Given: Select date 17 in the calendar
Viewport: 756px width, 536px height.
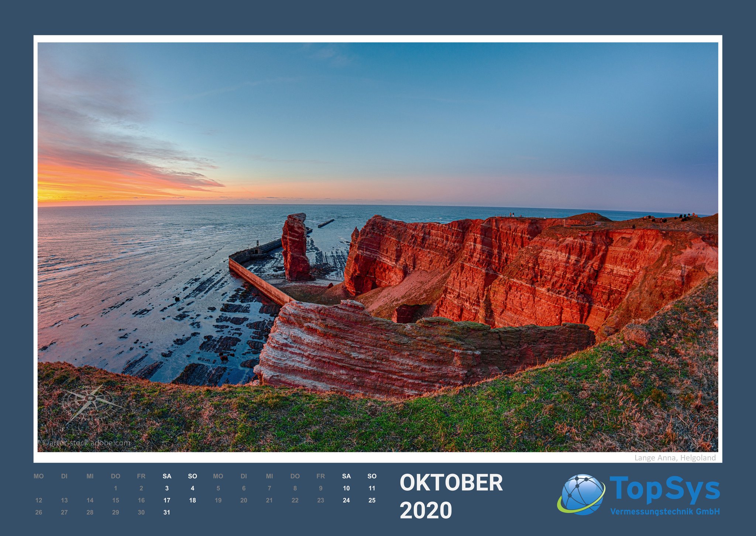Looking at the screenshot, I should coord(167,500).
